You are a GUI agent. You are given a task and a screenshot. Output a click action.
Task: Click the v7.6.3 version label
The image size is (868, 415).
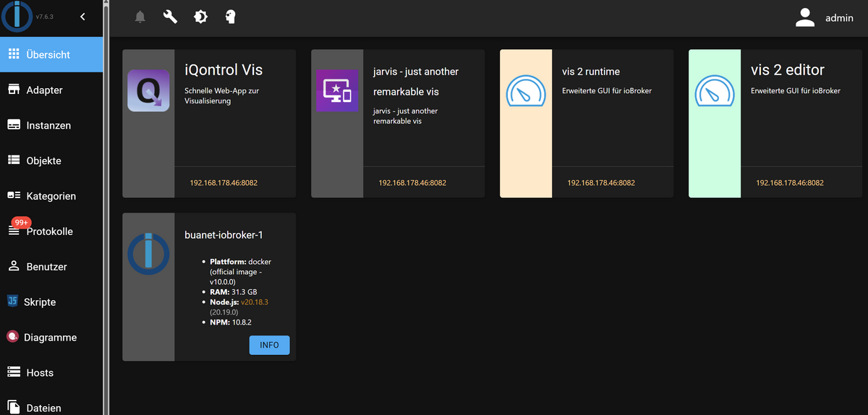[x=44, y=17]
